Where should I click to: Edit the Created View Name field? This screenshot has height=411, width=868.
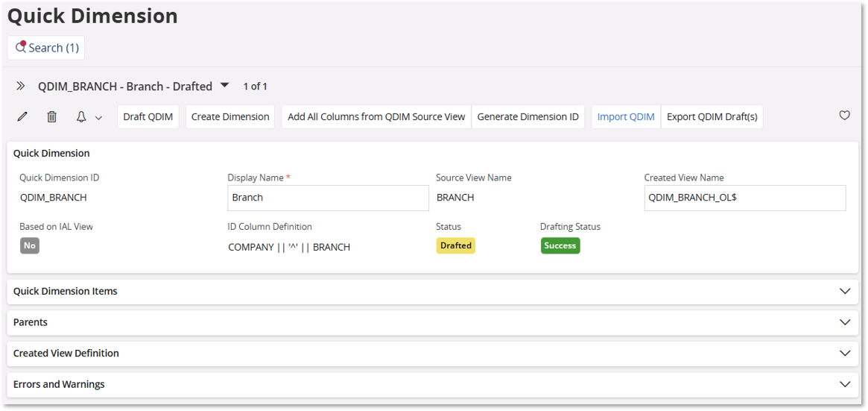coord(745,198)
